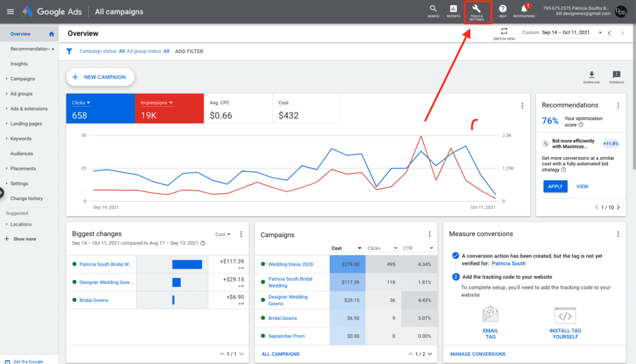Open Bridal Gowns in Biggest changes
Viewport: 636px width, 364px height.
(94, 300)
